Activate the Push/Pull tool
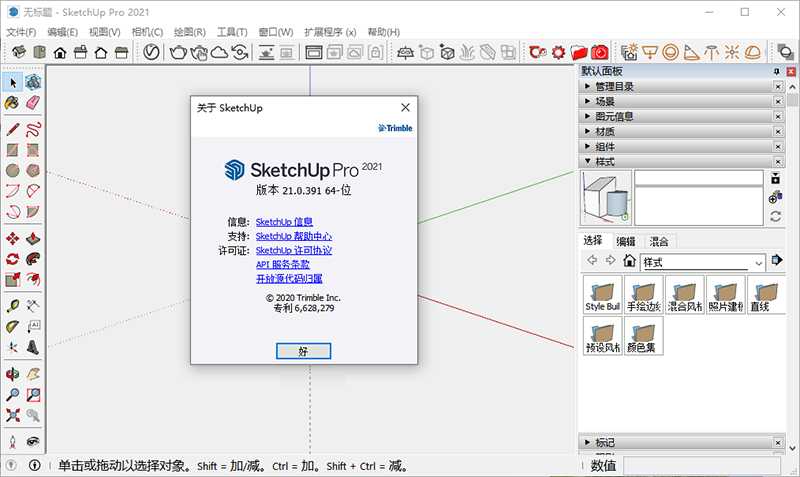 pyautogui.click(x=33, y=238)
